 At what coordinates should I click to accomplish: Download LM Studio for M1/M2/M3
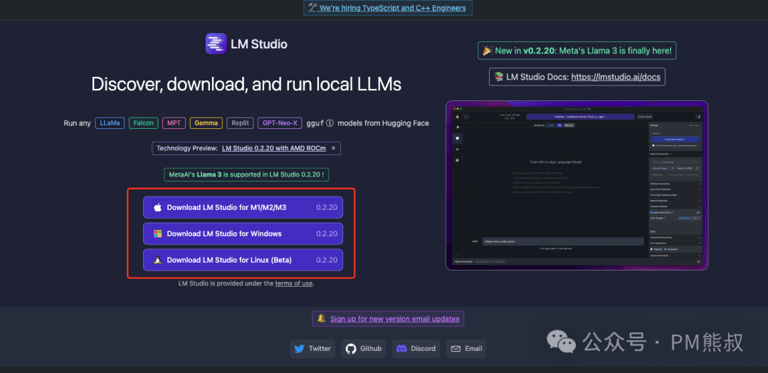(243, 208)
